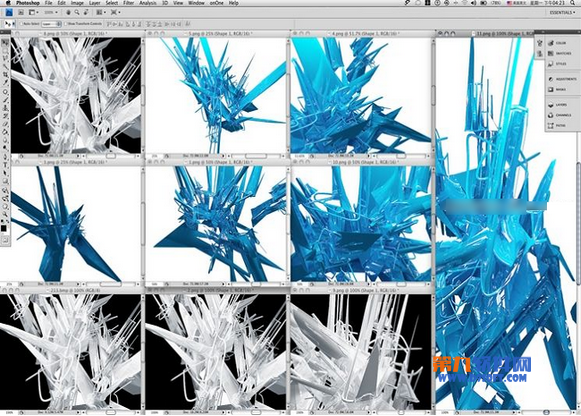Open the onOne menu
This screenshot has width=581, height=416.
(x=216, y=3)
